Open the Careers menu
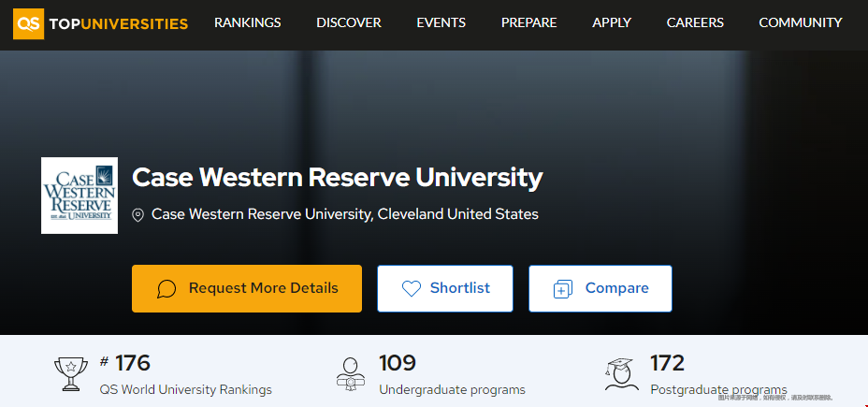Viewport: 868px width, 407px height. pyautogui.click(x=695, y=22)
